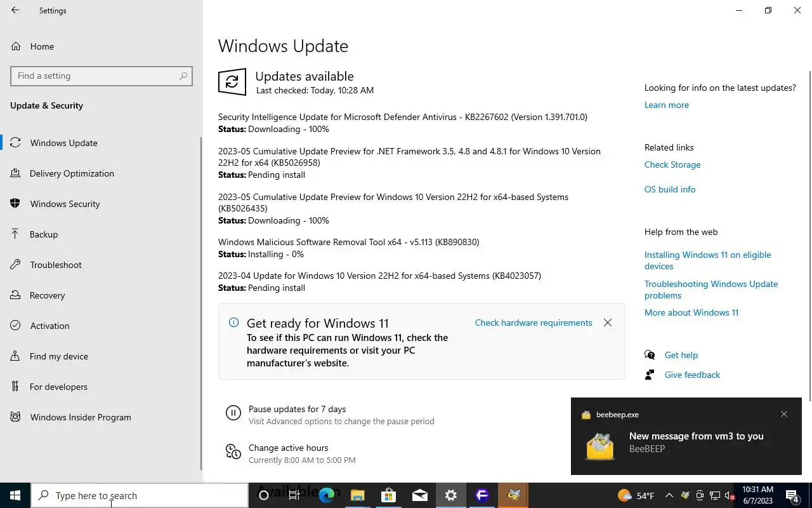Open Activation settings

pos(101,326)
